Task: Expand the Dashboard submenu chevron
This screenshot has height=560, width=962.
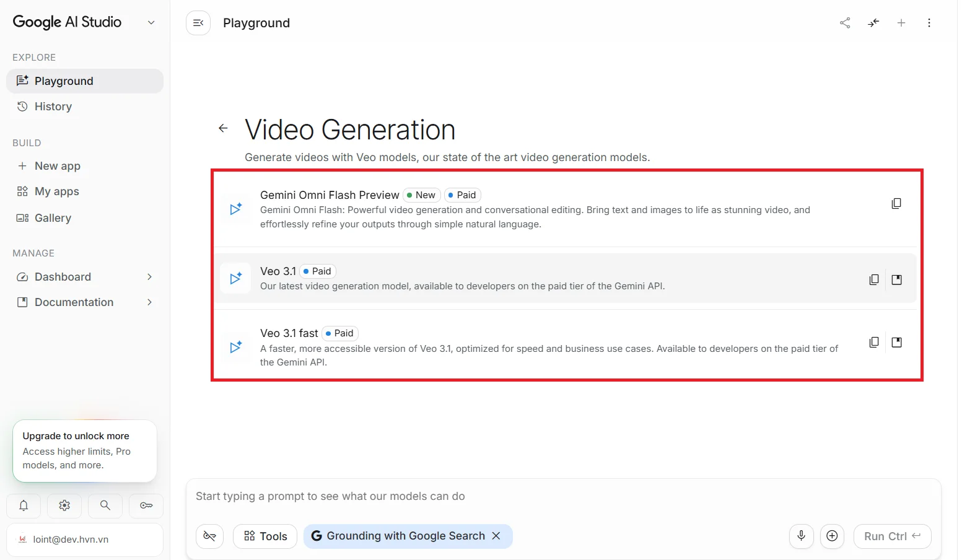Action: coord(149,277)
